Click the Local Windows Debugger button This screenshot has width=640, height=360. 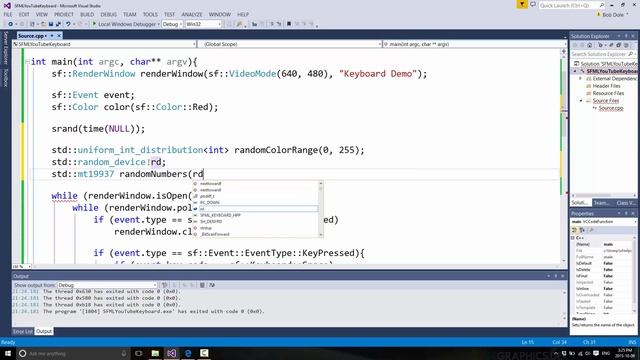coord(124,24)
